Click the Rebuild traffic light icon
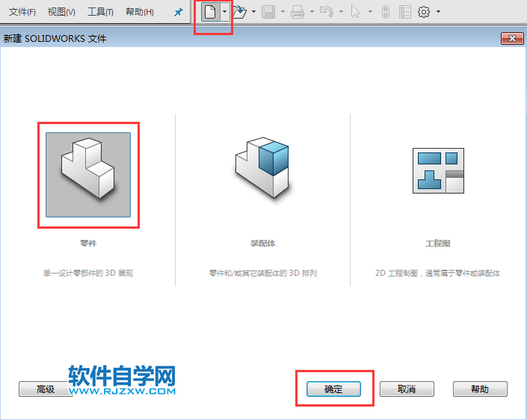Image resolution: width=527 pixels, height=420 pixels. pyautogui.click(x=386, y=12)
